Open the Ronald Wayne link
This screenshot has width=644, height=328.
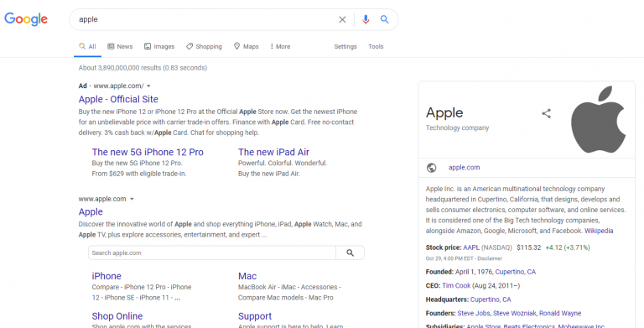coord(560,313)
